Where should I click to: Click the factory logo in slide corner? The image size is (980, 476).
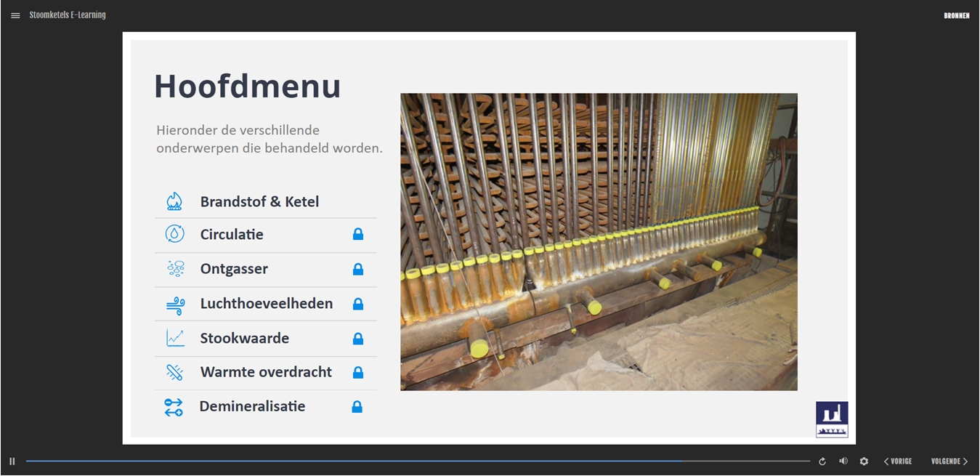[832, 419]
